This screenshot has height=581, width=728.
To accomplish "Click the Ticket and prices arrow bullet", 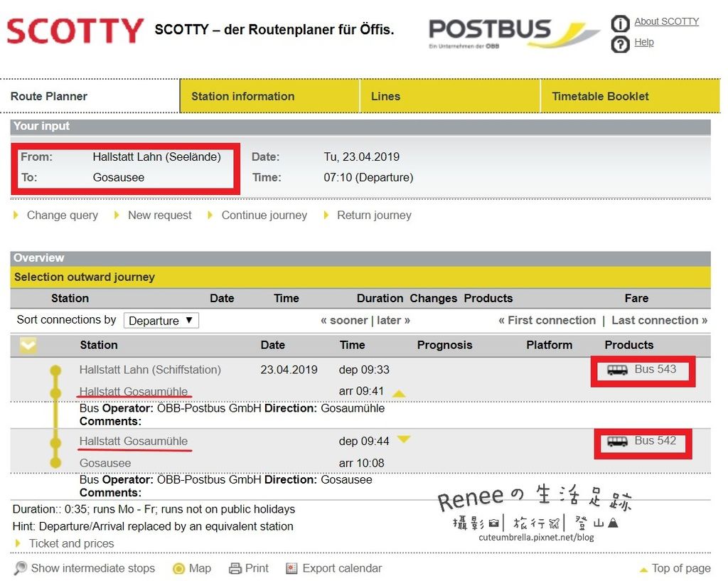I will click(18, 543).
